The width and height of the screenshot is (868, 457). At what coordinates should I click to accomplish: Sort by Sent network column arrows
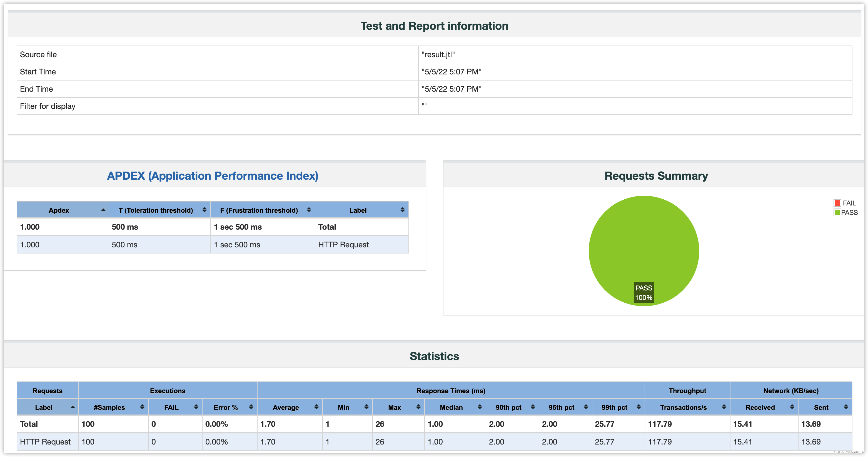(x=846, y=407)
